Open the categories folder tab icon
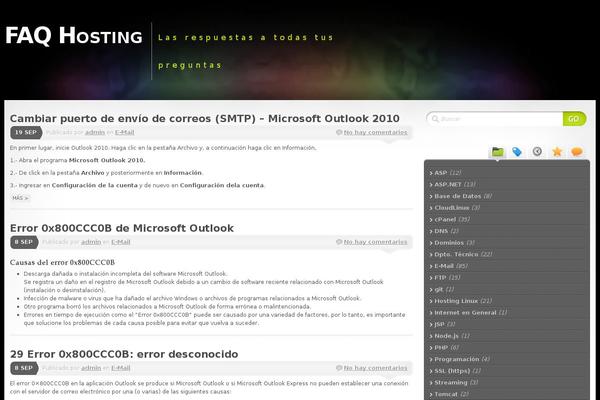Viewport: 600px width, 400px height. pos(497,152)
